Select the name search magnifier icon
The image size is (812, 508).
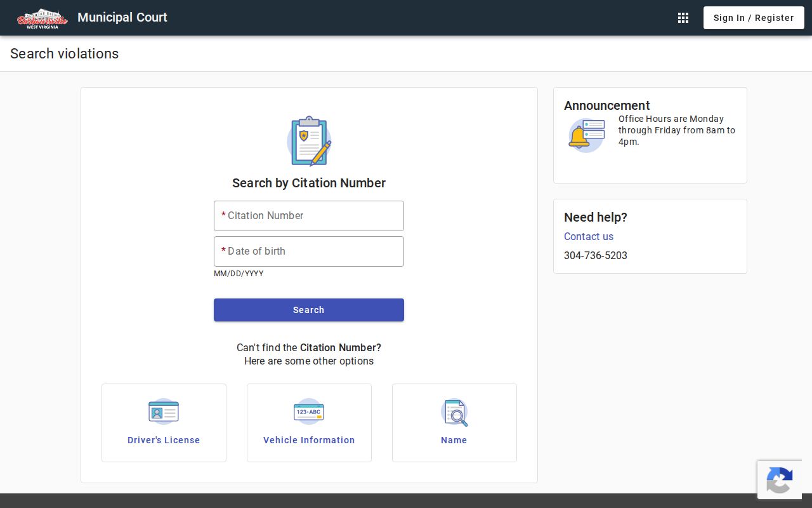pyautogui.click(x=454, y=412)
